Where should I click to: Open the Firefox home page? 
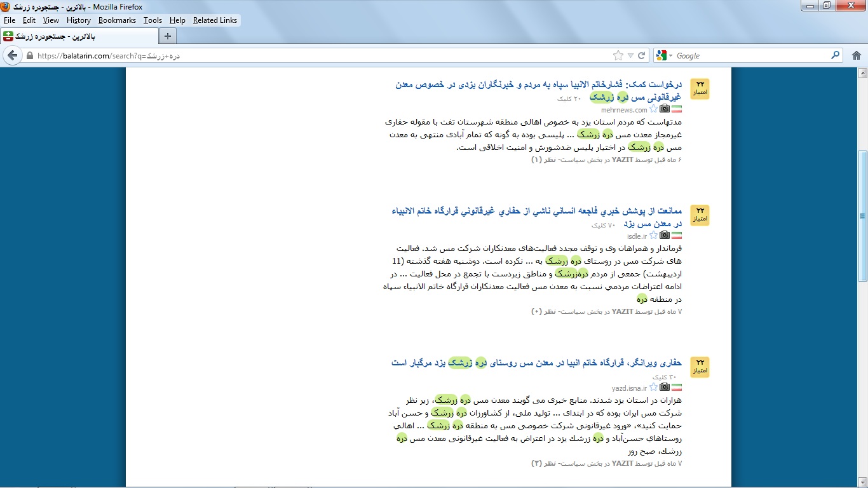(x=856, y=55)
